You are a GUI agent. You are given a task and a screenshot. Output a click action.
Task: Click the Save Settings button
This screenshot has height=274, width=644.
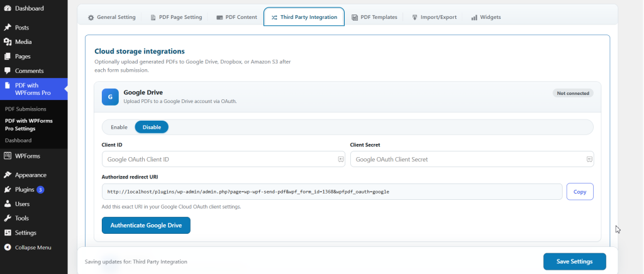[x=575, y=261]
